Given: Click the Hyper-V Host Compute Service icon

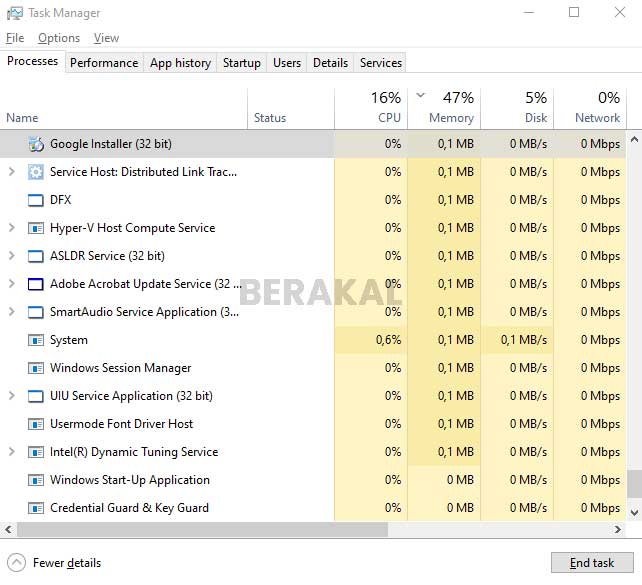Looking at the screenshot, I should click(36, 228).
